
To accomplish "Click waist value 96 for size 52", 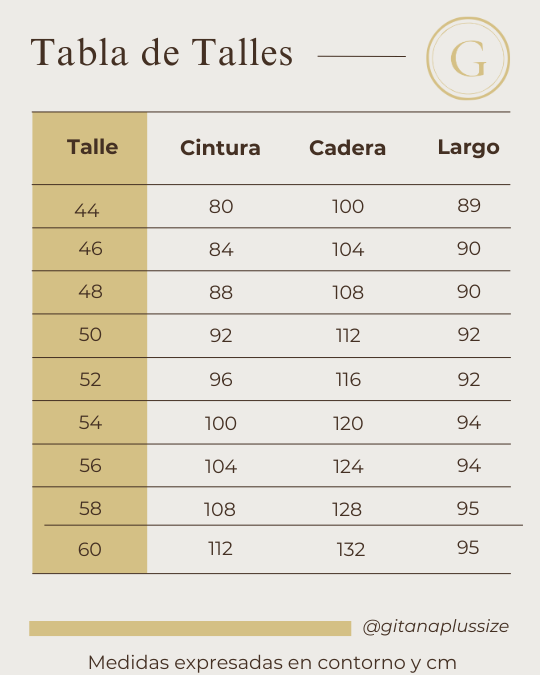I will pos(221,380).
